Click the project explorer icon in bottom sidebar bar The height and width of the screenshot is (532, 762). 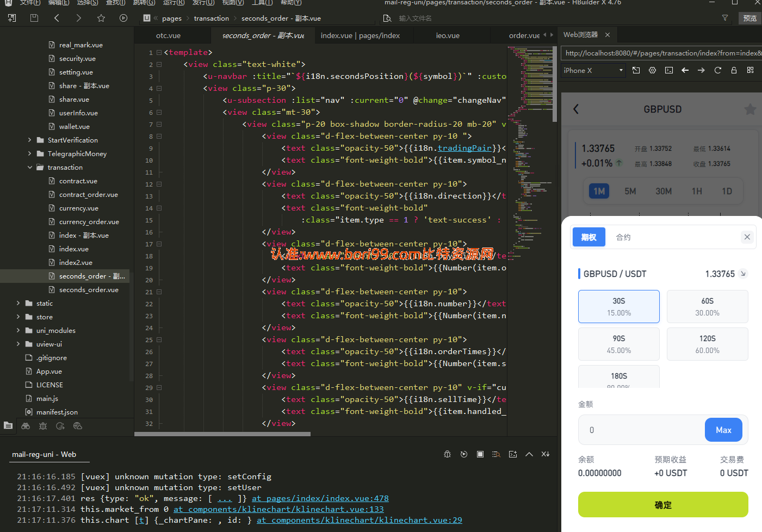pyautogui.click(x=8, y=426)
